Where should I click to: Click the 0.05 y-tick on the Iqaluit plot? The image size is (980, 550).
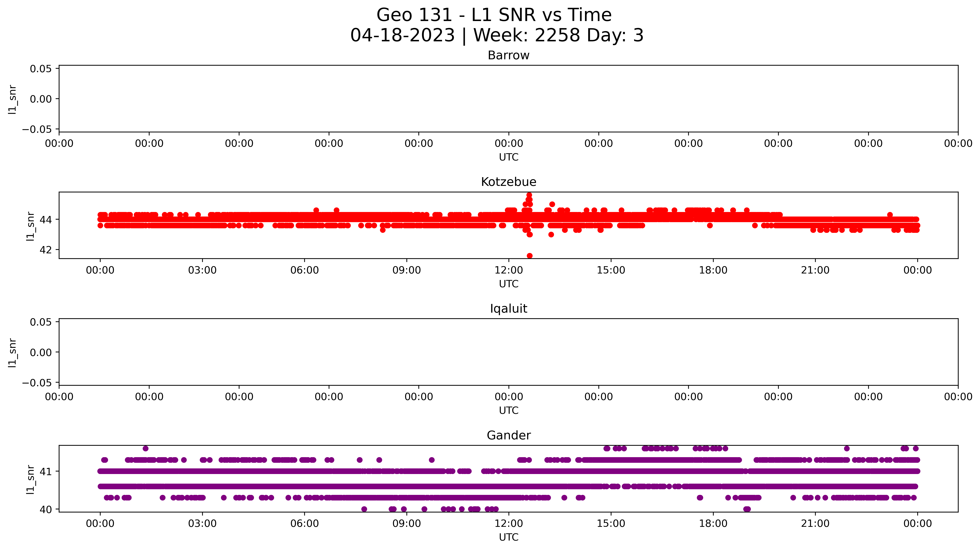pos(41,322)
